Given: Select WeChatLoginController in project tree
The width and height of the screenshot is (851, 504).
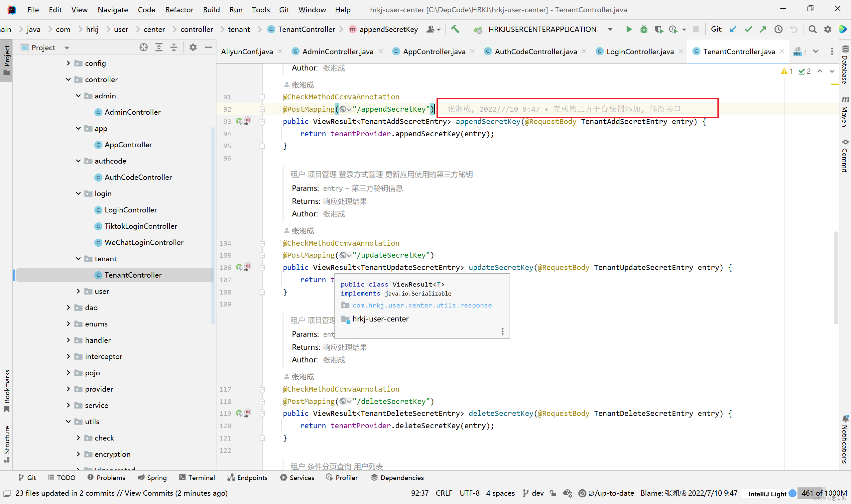Looking at the screenshot, I should coord(144,242).
